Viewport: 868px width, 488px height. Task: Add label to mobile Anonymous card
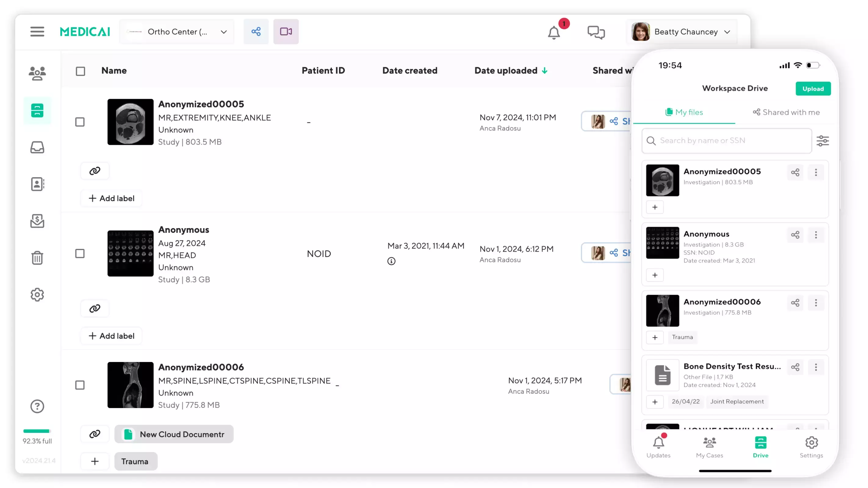[x=655, y=275]
